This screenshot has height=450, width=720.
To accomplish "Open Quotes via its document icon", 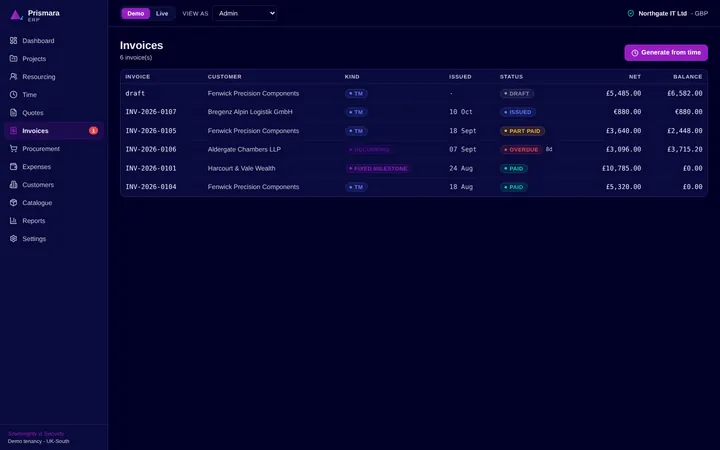I will coord(13,112).
